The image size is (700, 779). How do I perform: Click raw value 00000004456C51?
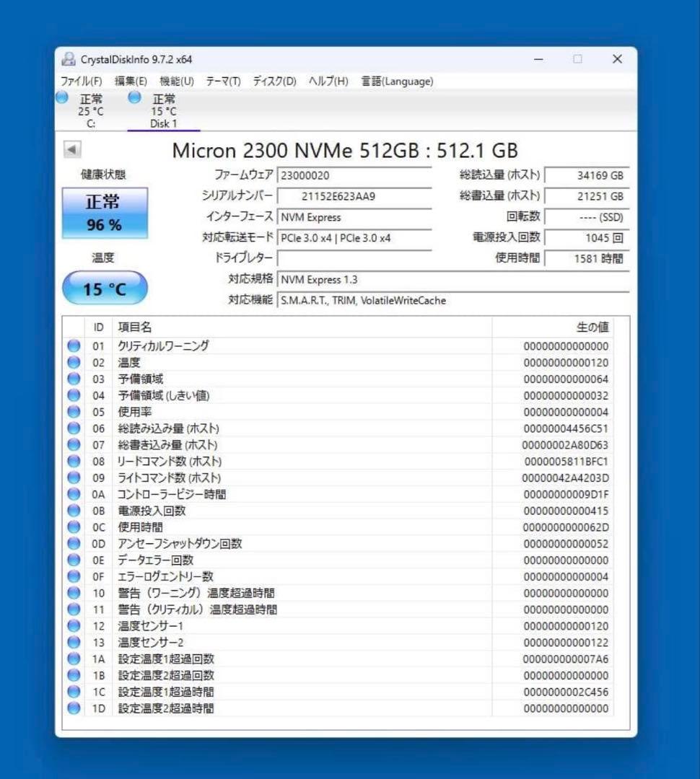point(566,428)
